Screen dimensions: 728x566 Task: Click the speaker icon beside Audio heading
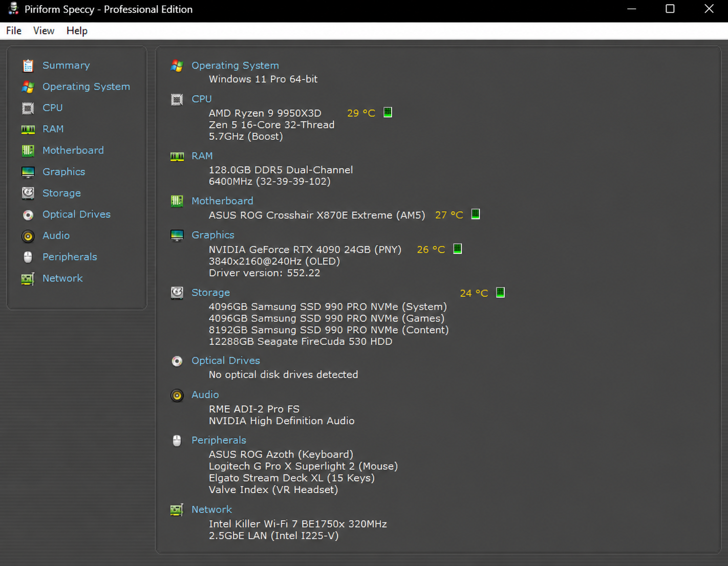[177, 396]
